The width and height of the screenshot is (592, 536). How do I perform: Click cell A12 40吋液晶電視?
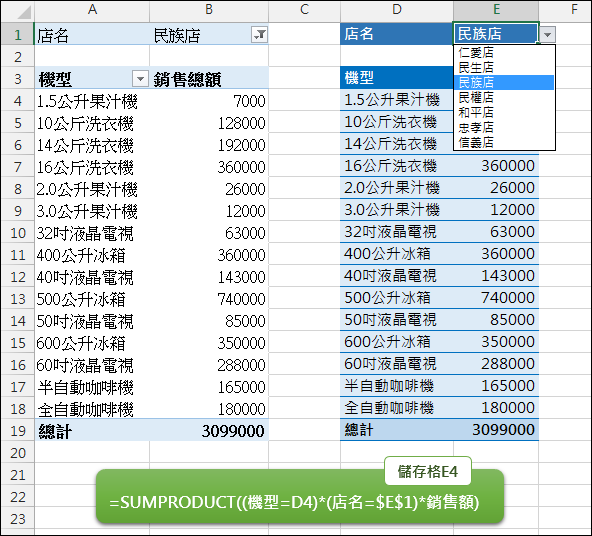coord(92,277)
